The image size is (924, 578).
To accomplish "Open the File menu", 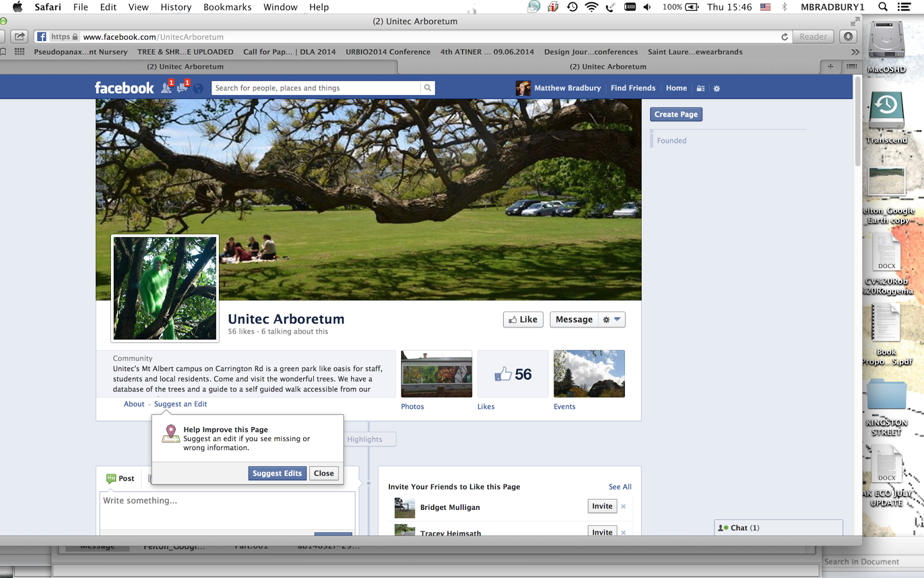I will point(81,7).
